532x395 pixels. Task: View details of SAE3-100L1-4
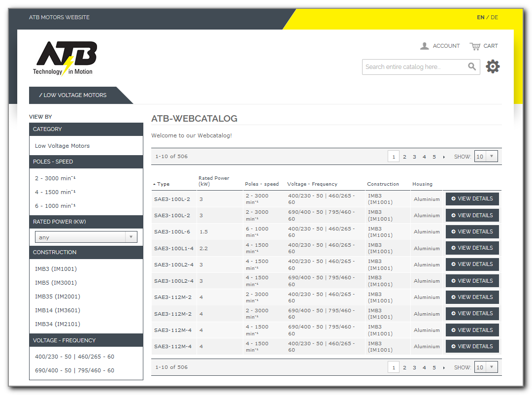tap(472, 248)
